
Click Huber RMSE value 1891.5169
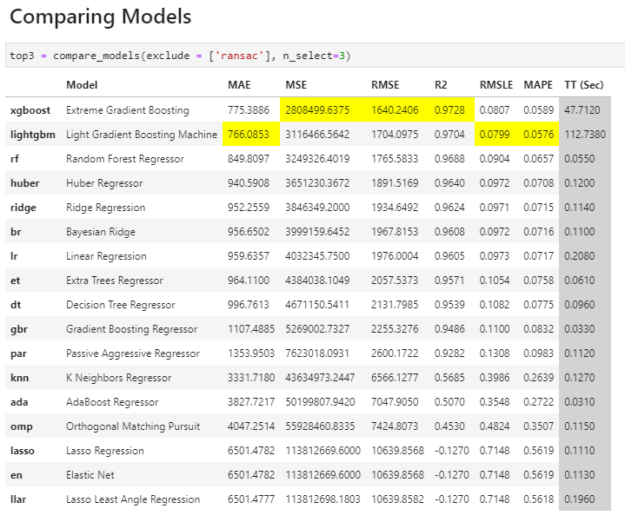tap(395, 183)
